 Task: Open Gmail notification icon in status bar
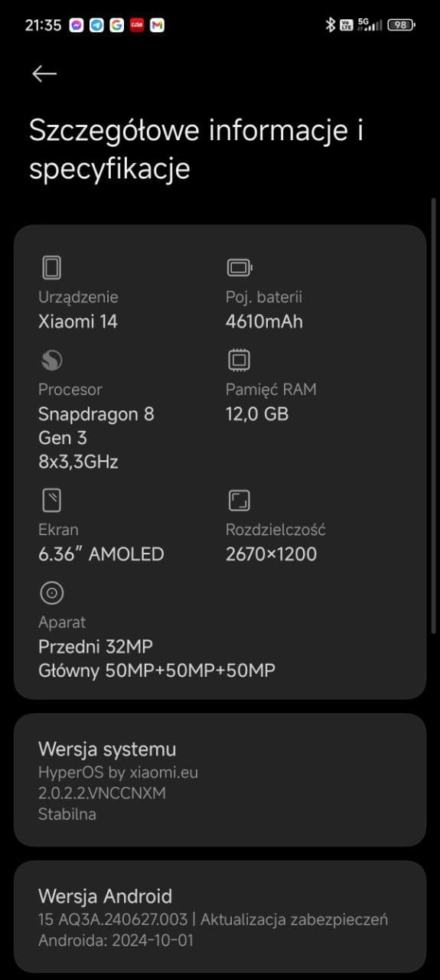(x=157, y=25)
